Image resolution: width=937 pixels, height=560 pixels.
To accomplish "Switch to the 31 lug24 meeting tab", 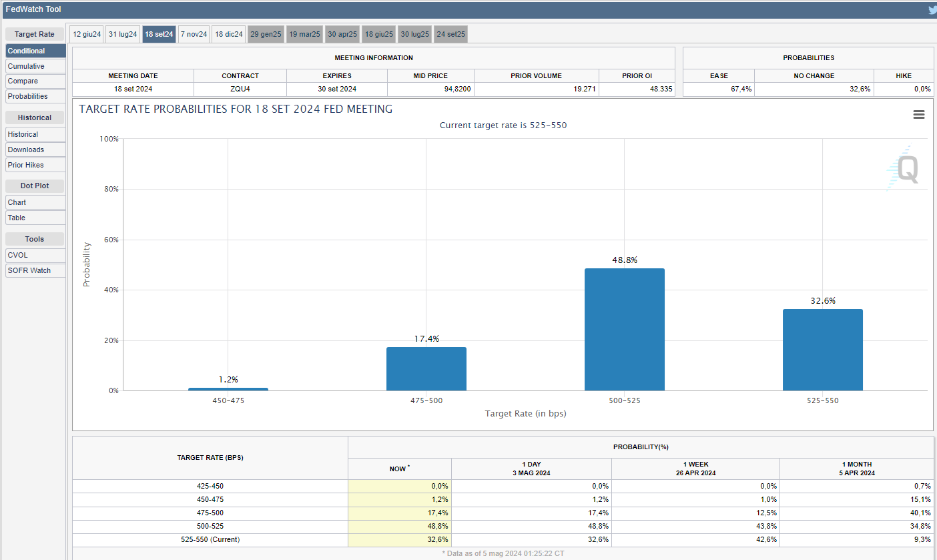I will tap(123, 34).
